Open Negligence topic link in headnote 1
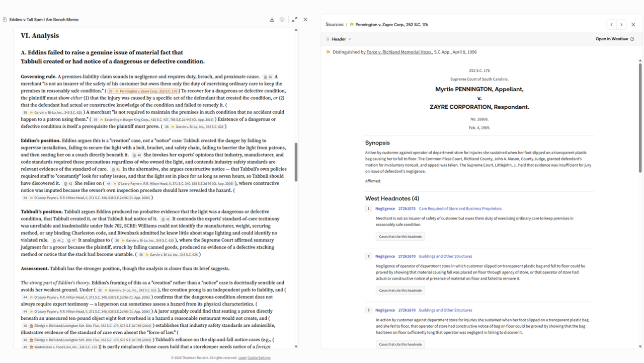The width and height of the screenshot is (644, 363). click(385, 208)
